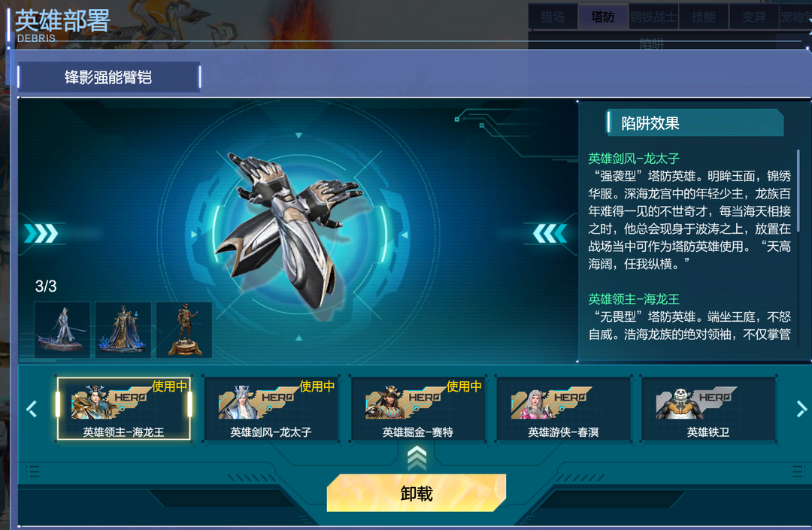Expand panel using upward double chevron

[417, 459]
